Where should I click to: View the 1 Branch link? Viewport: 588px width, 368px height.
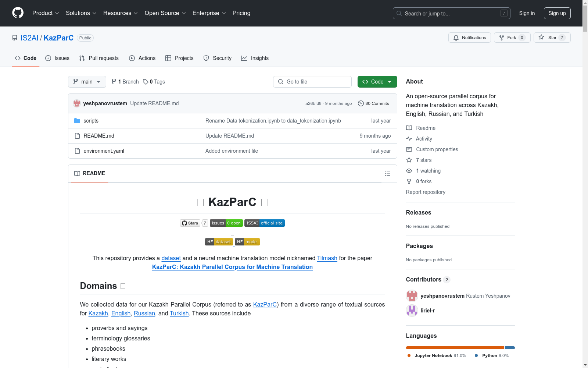125,82
